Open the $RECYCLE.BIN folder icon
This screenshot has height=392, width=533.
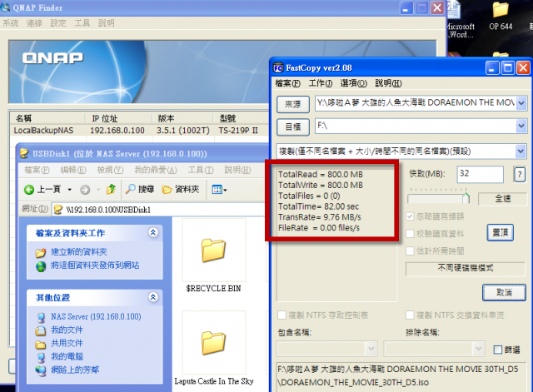213,251
